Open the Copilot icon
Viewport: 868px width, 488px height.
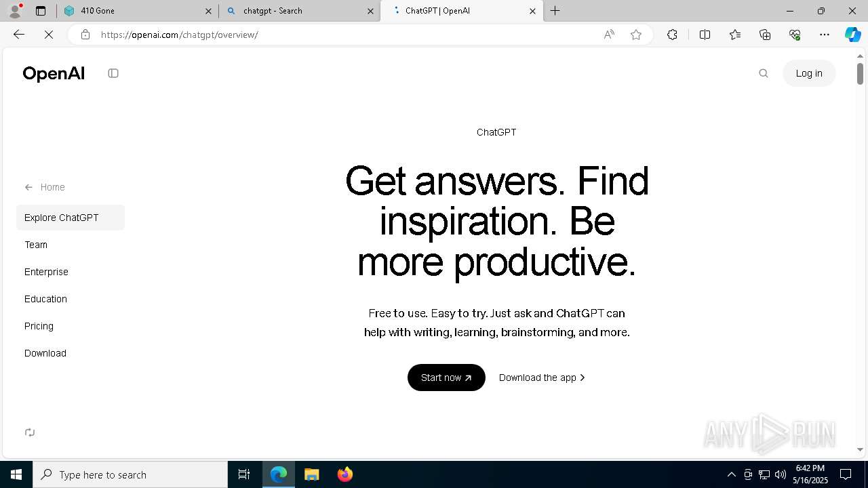pyautogui.click(x=852, y=35)
